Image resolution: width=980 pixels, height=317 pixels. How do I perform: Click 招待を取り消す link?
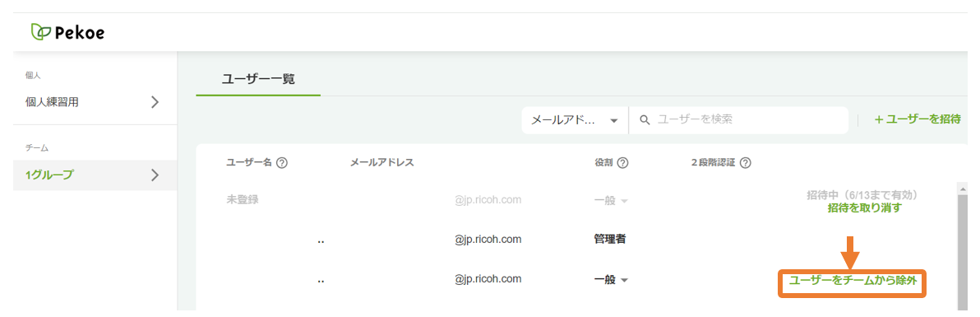864,208
